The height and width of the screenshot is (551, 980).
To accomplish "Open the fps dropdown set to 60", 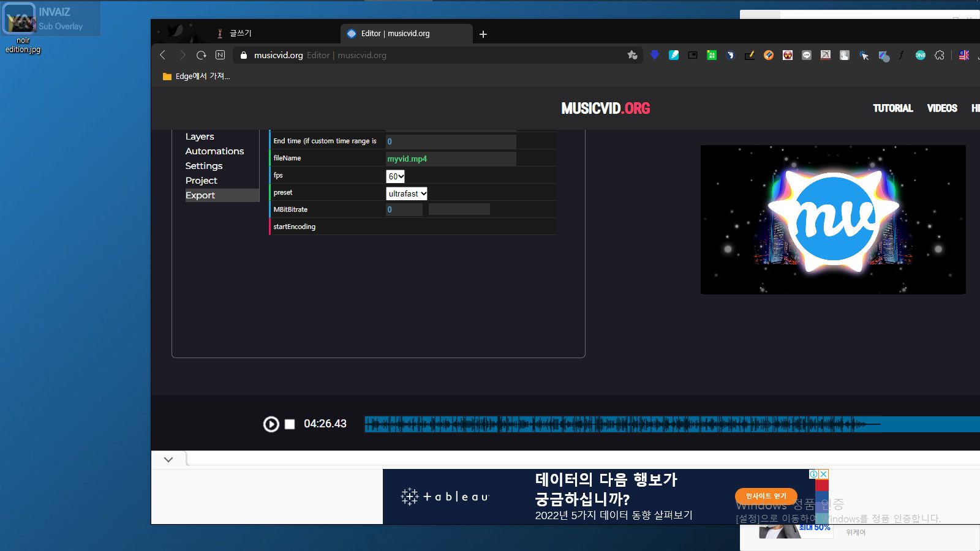I will pos(396,176).
